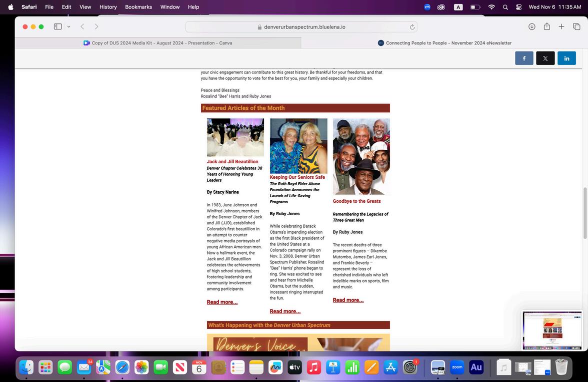Click Read more under Goodbye to the Greats
This screenshot has width=588, height=382.
pos(348,300)
